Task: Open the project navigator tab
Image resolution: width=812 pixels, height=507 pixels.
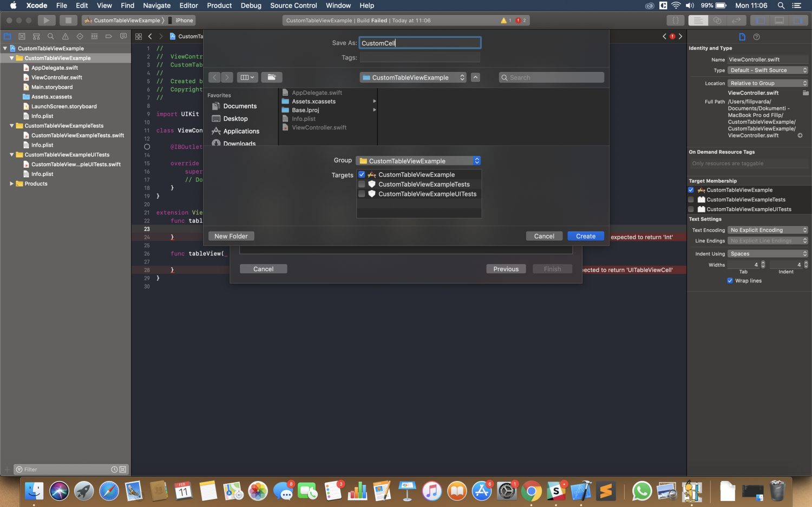Action: [x=8, y=36]
